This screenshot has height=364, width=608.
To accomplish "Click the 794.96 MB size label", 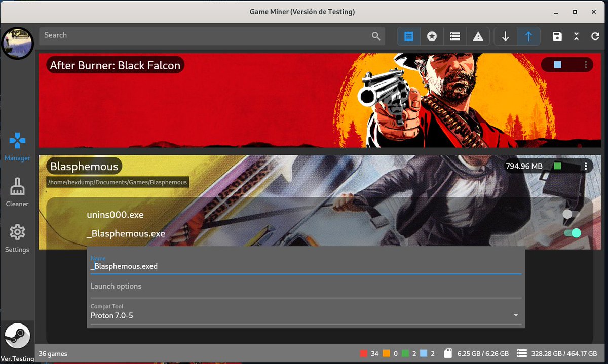I will coord(524,166).
